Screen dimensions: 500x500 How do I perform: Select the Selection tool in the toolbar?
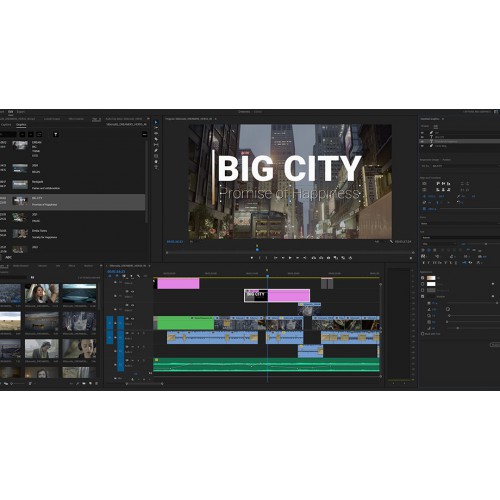click(x=156, y=122)
